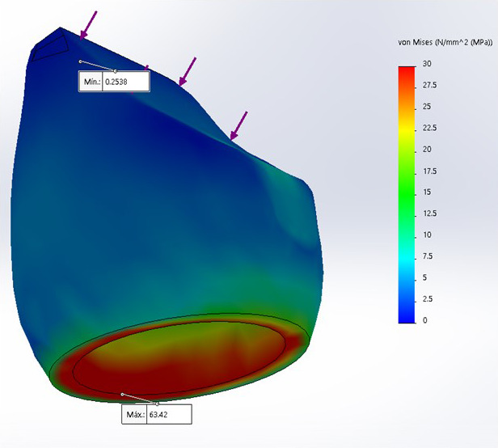Click the legend value 20
The width and height of the screenshot is (498, 448).
pyautogui.click(x=427, y=150)
